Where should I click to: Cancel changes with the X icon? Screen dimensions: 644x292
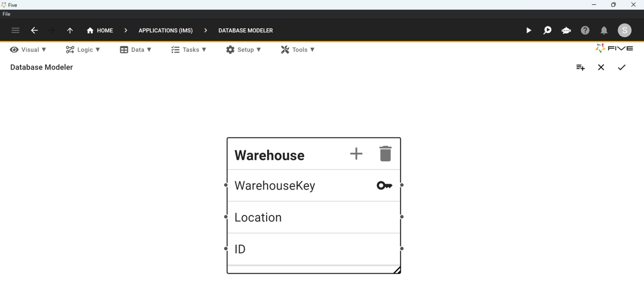[601, 67]
